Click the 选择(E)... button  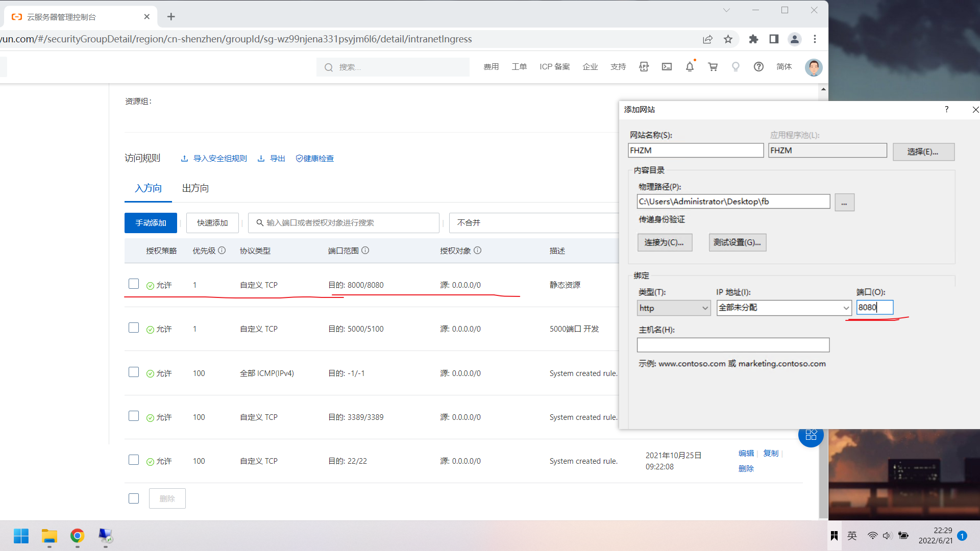[x=923, y=152]
